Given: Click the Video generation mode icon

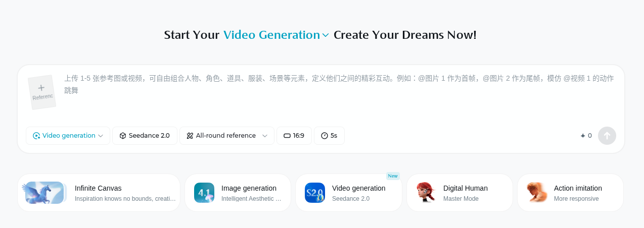Looking at the screenshot, I should point(36,136).
